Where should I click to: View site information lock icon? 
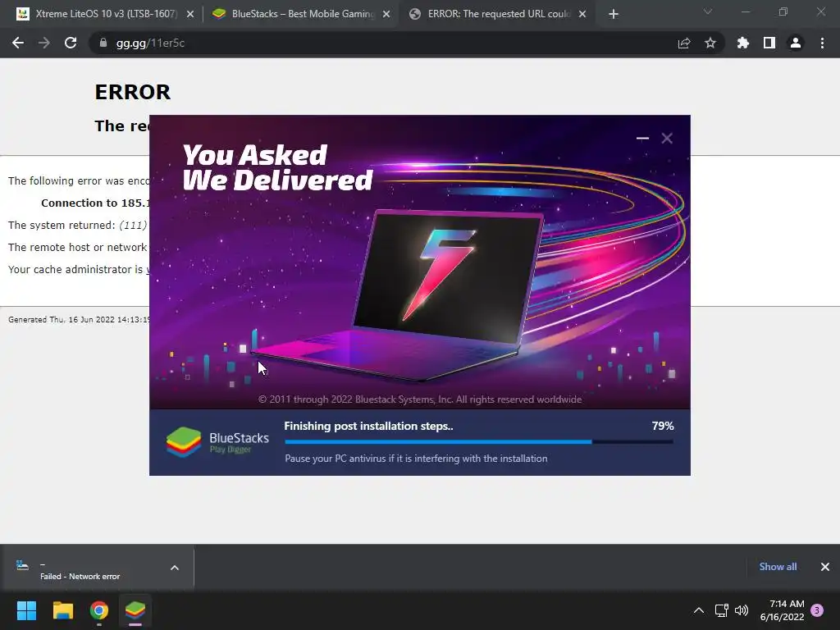pyautogui.click(x=103, y=43)
